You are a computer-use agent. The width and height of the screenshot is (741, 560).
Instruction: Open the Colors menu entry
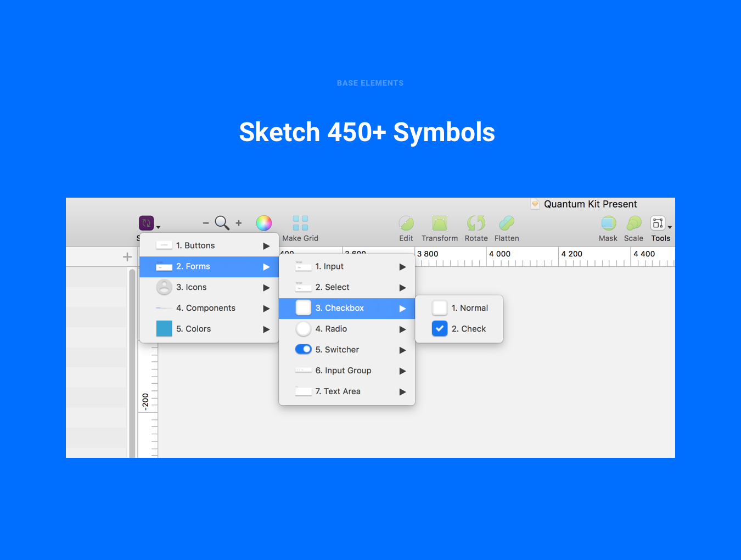click(209, 329)
